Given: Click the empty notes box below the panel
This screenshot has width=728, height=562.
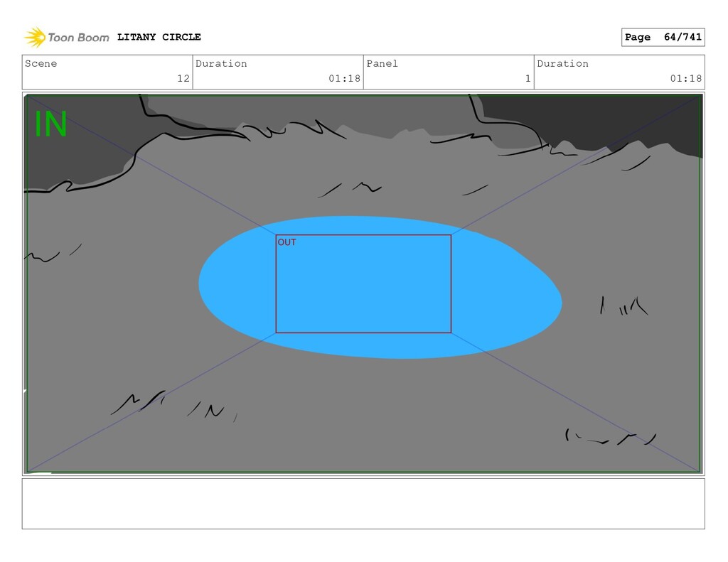Looking at the screenshot, I should (x=363, y=504).
